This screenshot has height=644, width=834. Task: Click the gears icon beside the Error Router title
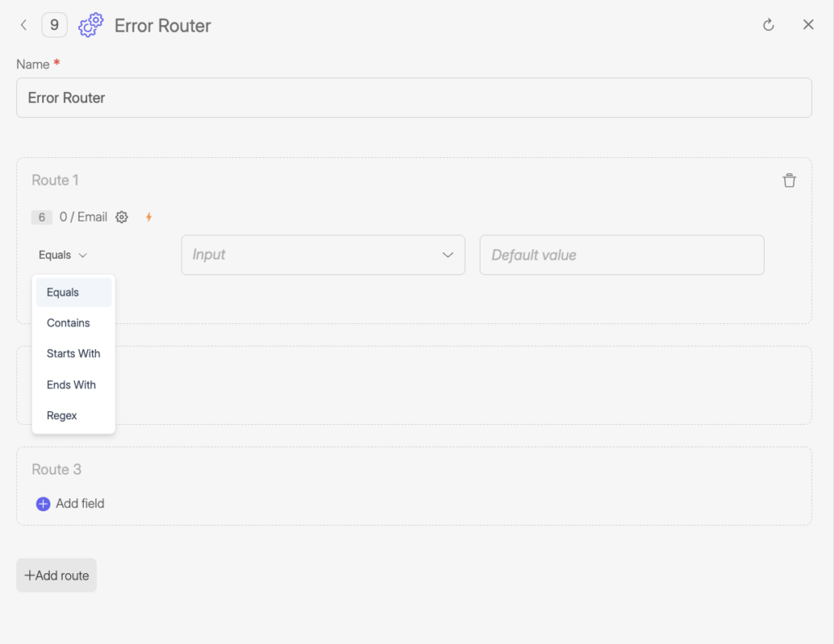pyautogui.click(x=90, y=24)
